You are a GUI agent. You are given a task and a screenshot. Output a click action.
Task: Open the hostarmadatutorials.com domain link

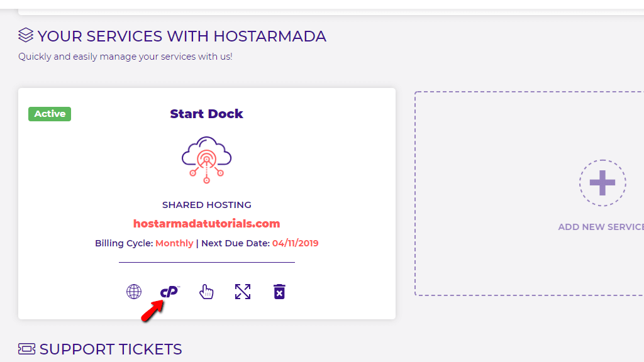pos(206,224)
